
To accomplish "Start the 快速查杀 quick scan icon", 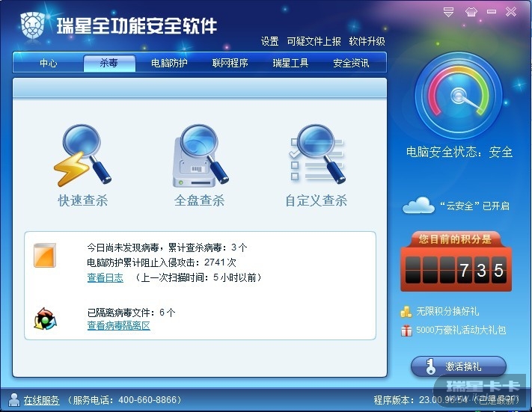I will pos(82,156).
